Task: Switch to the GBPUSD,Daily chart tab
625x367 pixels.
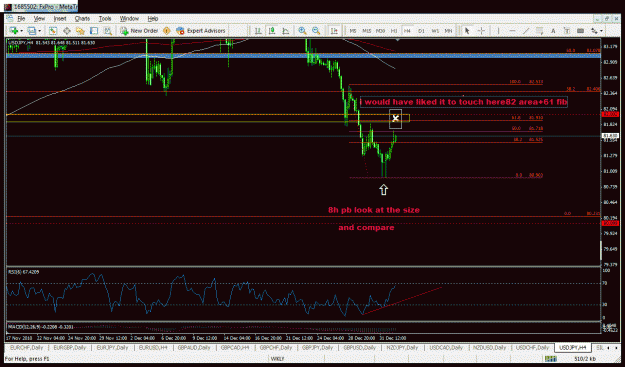Action: coord(361,348)
